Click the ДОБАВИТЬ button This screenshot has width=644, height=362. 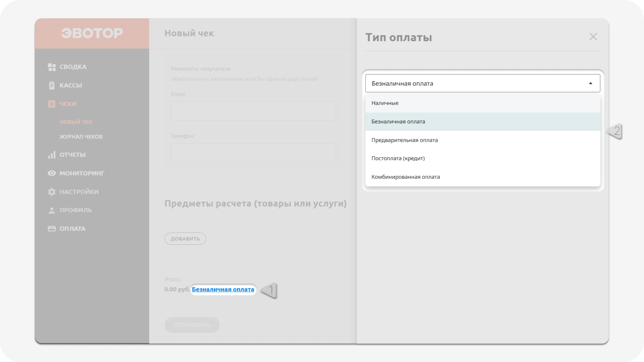pos(185,238)
